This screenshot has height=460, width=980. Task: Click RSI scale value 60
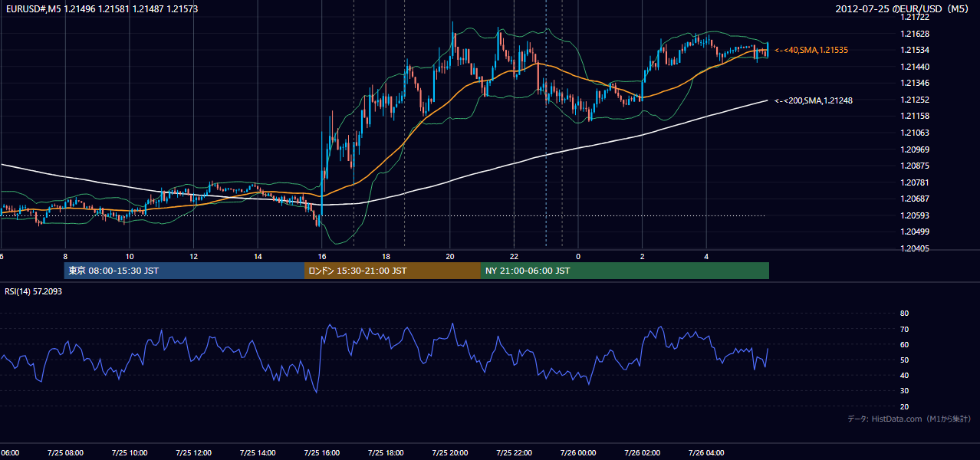904,344
